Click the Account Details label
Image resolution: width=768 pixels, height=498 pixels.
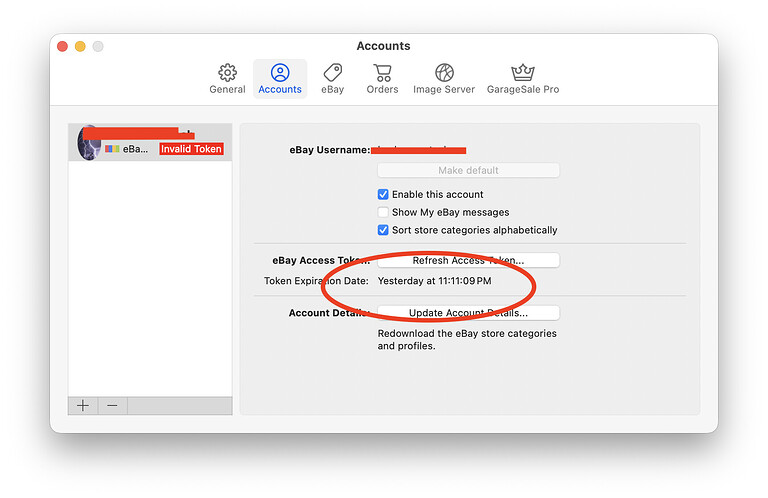[x=329, y=313]
